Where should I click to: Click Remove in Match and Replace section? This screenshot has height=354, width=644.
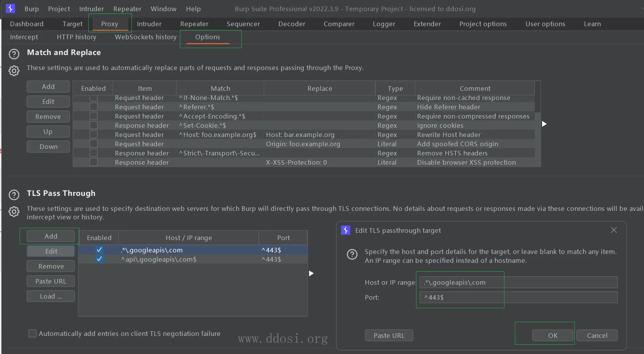click(48, 117)
